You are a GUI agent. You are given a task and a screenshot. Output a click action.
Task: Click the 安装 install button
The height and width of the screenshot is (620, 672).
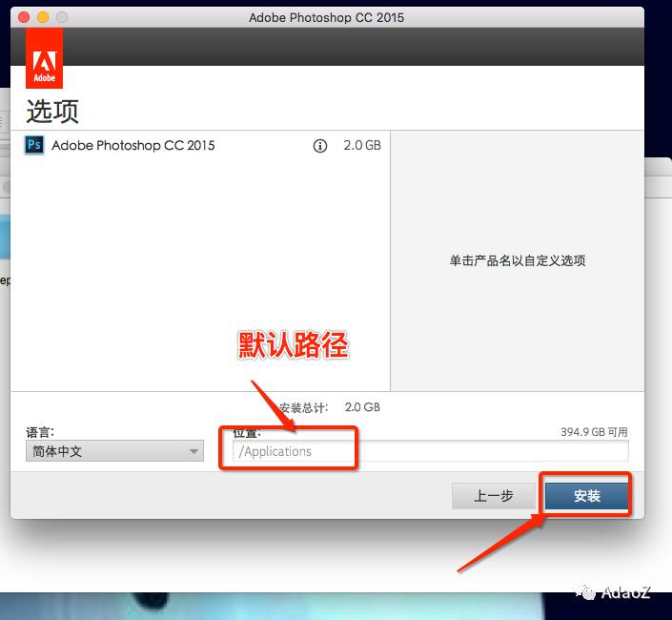point(587,496)
